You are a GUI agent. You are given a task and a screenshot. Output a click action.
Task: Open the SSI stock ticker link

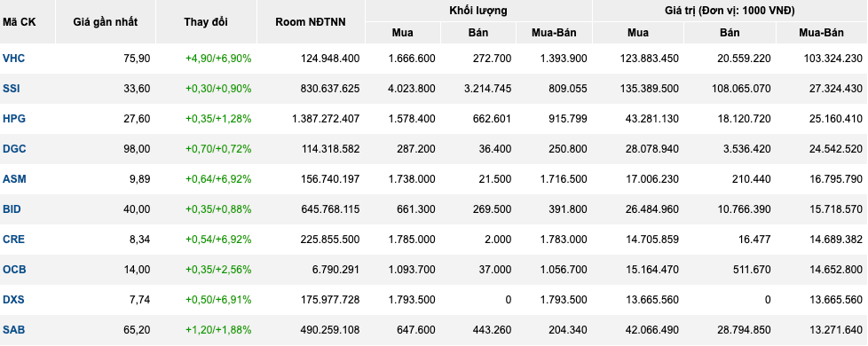click(x=12, y=89)
